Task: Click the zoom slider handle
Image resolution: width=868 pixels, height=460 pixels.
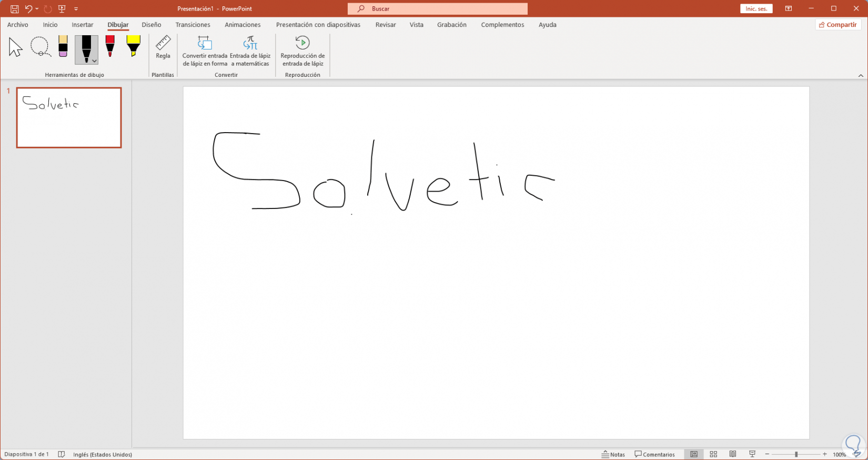Action: pos(796,454)
